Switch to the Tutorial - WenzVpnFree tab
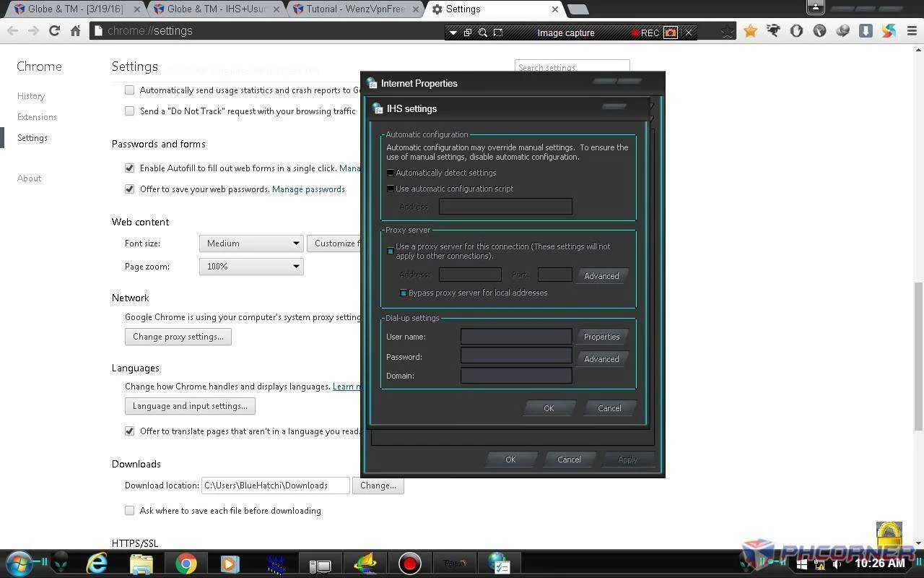The width and height of the screenshot is (924, 578). click(x=356, y=9)
